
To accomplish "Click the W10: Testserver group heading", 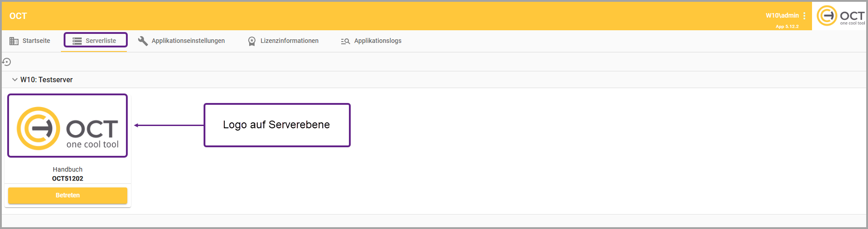I will click(46, 79).
